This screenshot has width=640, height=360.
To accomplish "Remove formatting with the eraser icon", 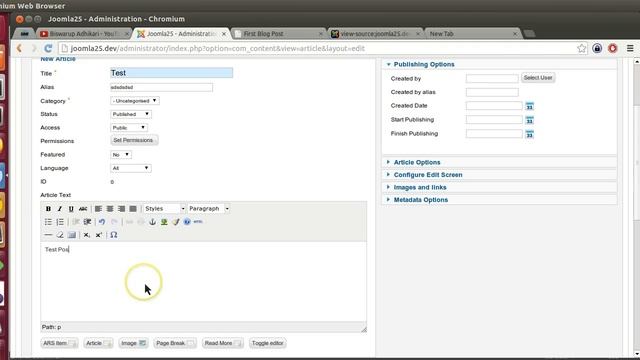I will pos(60,235).
